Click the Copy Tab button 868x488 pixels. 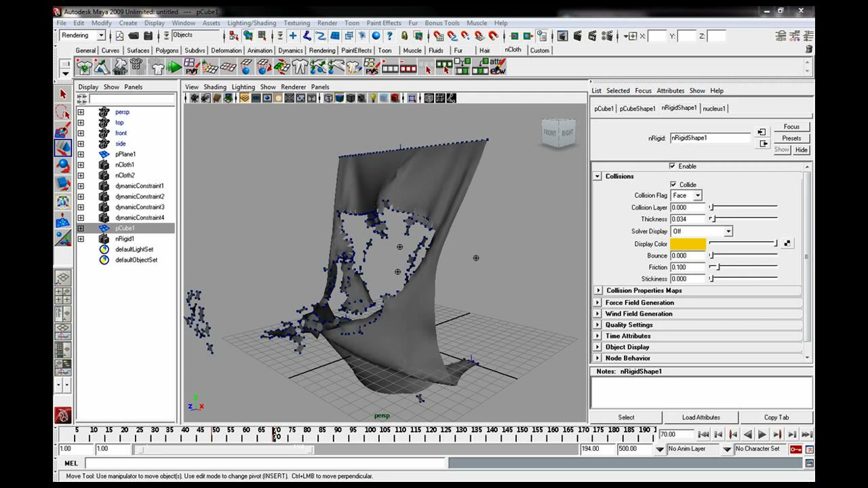[x=776, y=418]
